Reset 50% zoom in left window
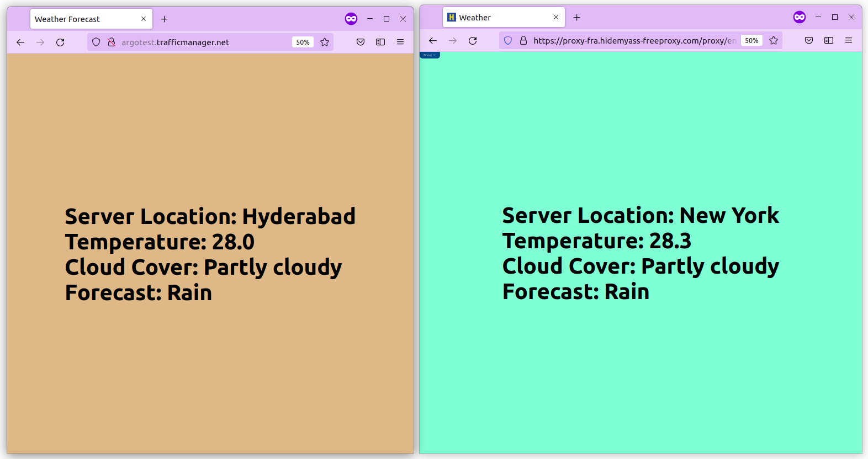This screenshot has width=868, height=459. tap(303, 42)
